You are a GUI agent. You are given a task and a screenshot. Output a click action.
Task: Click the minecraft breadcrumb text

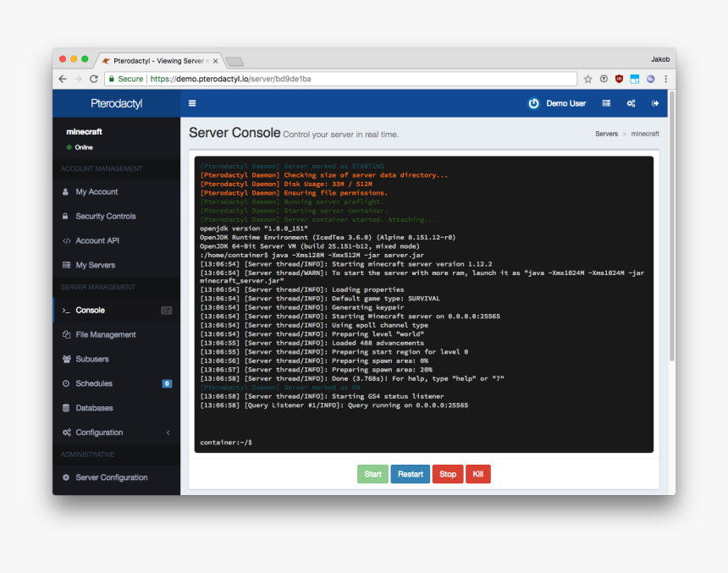click(x=645, y=134)
